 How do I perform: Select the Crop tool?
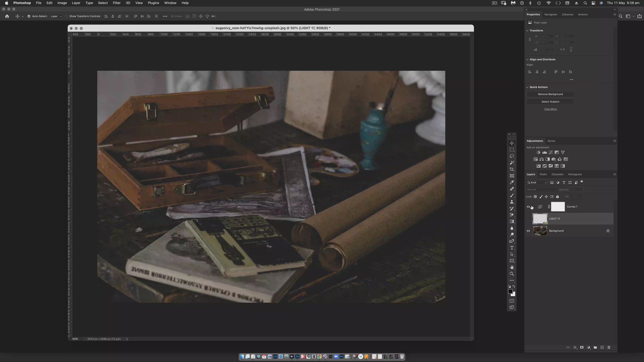[x=512, y=169]
